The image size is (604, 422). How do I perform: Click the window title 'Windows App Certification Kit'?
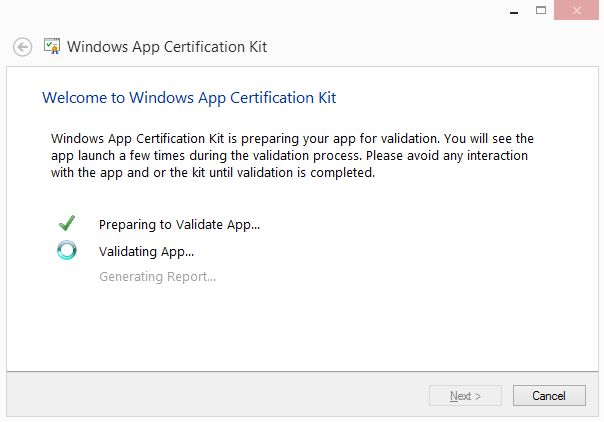click(167, 47)
